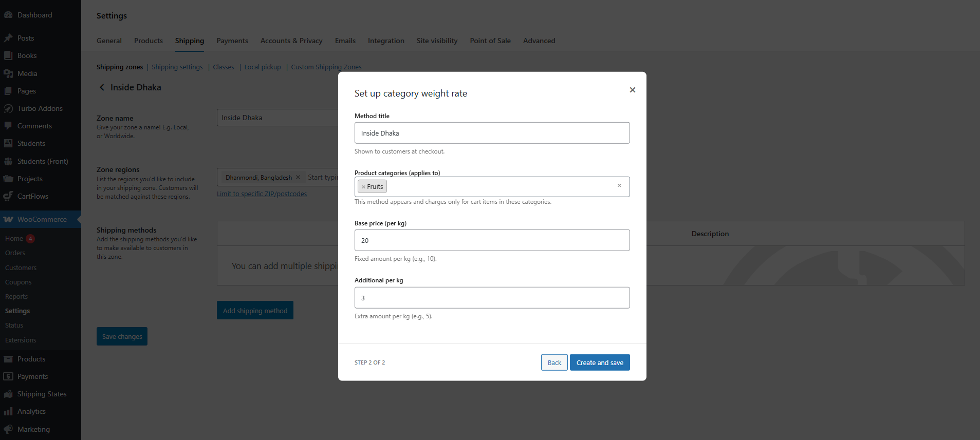Screen dimensions: 980x440
Task: Open WooCommerce Settings submenu item
Action: tap(17, 311)
